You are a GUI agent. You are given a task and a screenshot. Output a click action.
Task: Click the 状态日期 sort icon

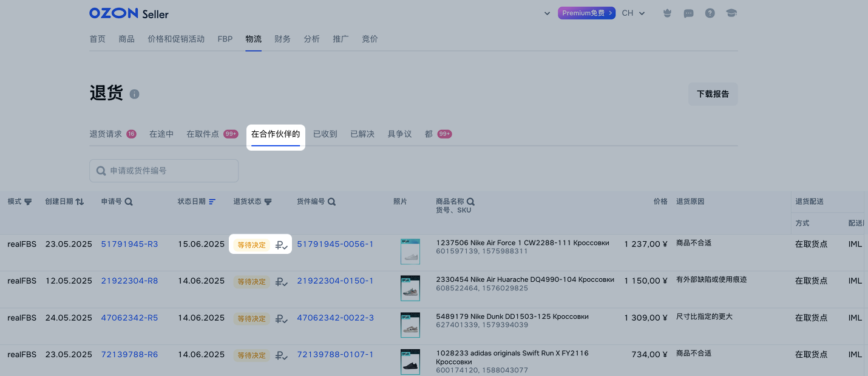pyautogui.click(x=212, y=202)
